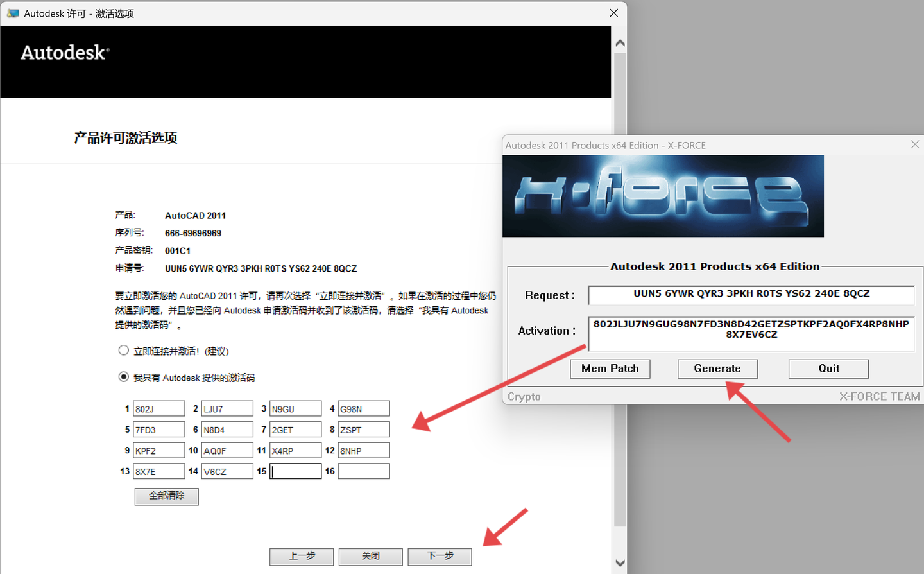Click activation code field 12 containing 8NHP
Viewport: 924px width, 574px height.
point(364,451)
